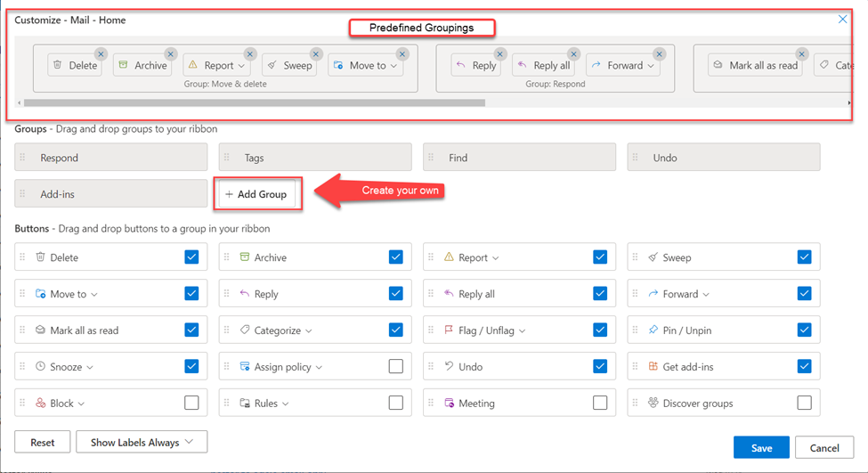Expand Snooze chevron in Buttons list
The height and width of the screenshot is (473, 868).
click(x=90, y=368)
